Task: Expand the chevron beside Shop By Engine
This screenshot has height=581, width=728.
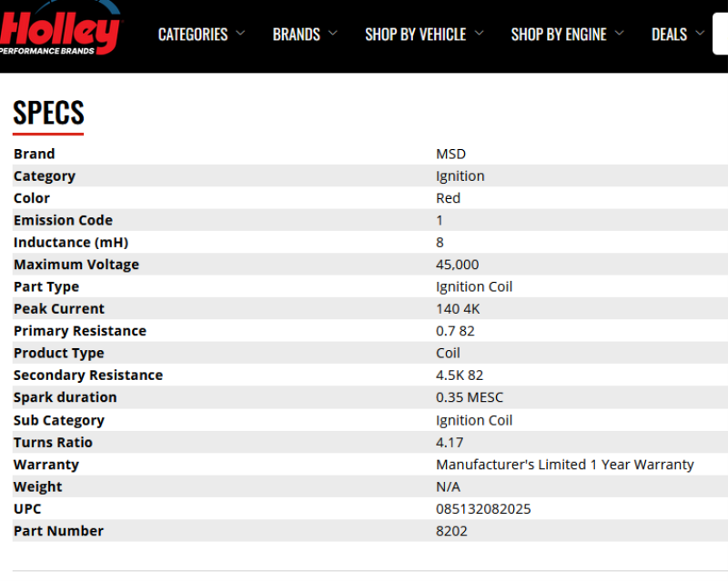Action: pyautogui.click(x=620, y=33)
